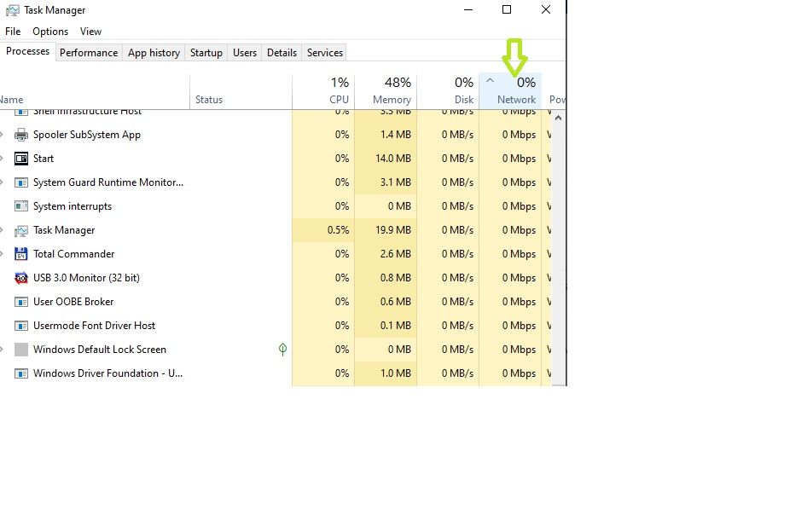Click the 14.0 MB memory value
The height and width of the screenshot is (532, 807).
393,159
